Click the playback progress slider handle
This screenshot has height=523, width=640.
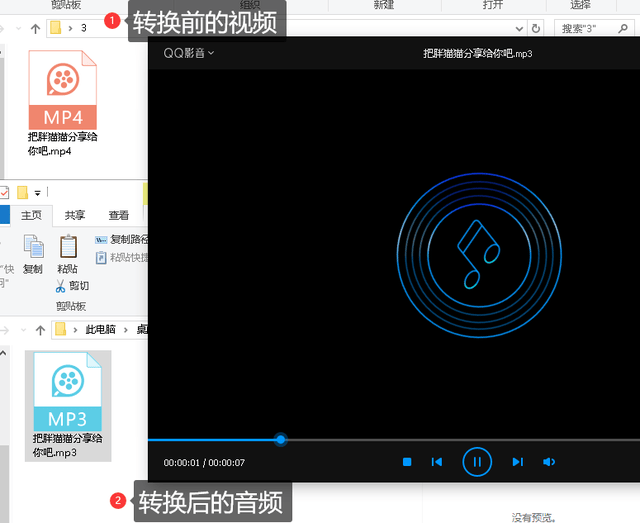tap(280, 440)
